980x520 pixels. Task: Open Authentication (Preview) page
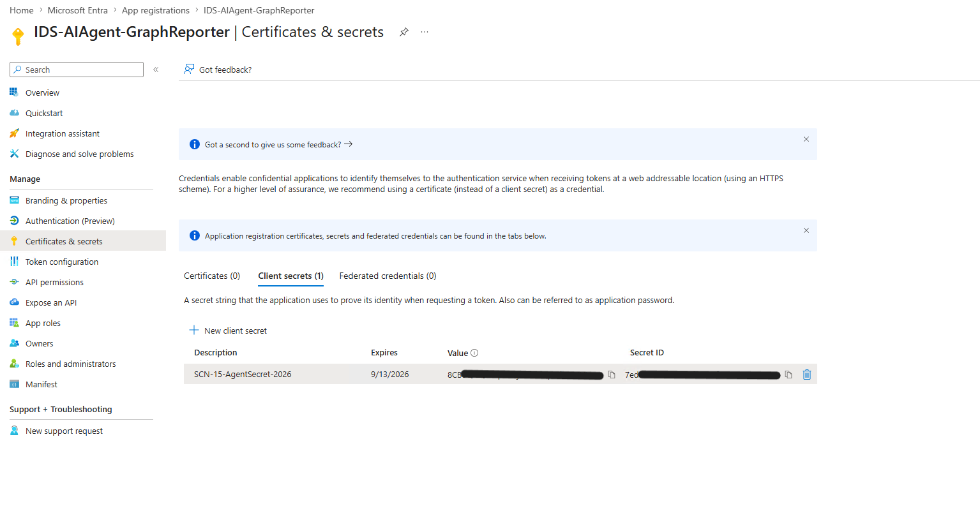pos(70,221)
